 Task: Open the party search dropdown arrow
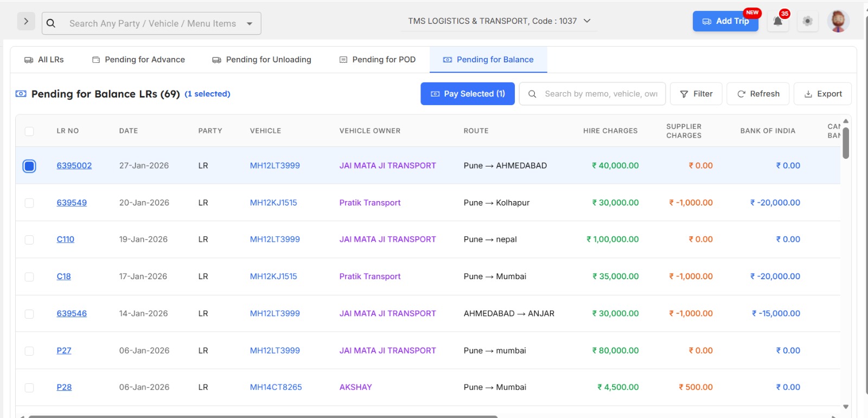(x=250, y=24)
